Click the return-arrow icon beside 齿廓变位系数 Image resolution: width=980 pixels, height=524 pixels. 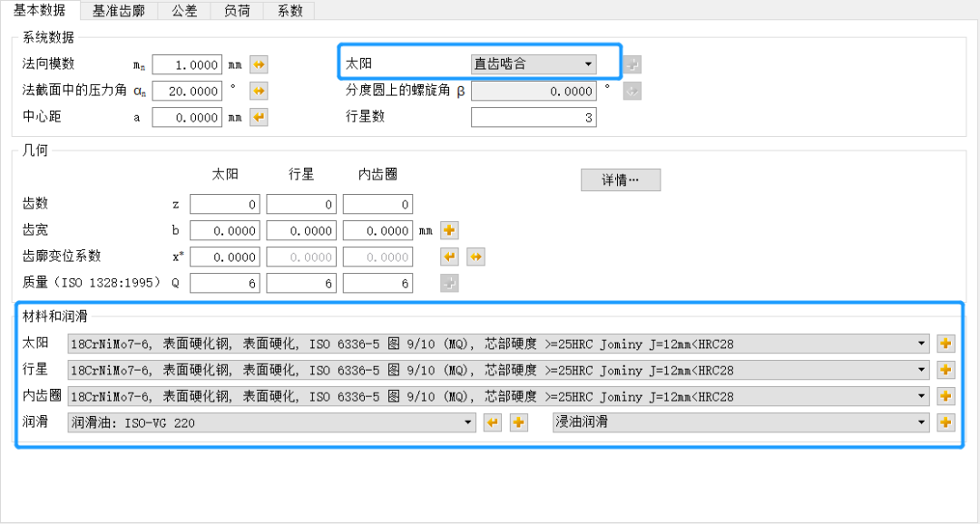point(451,257)
